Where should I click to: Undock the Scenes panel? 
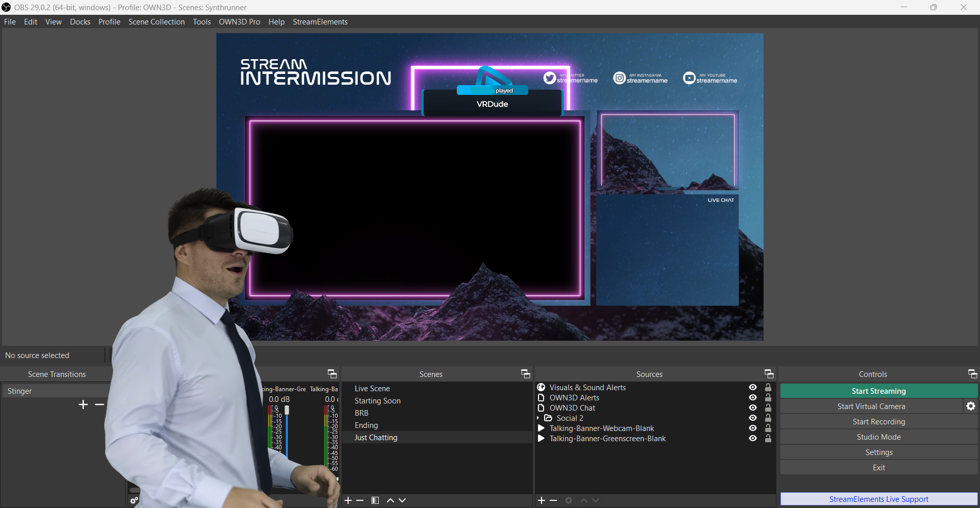[x=525, y=374]
